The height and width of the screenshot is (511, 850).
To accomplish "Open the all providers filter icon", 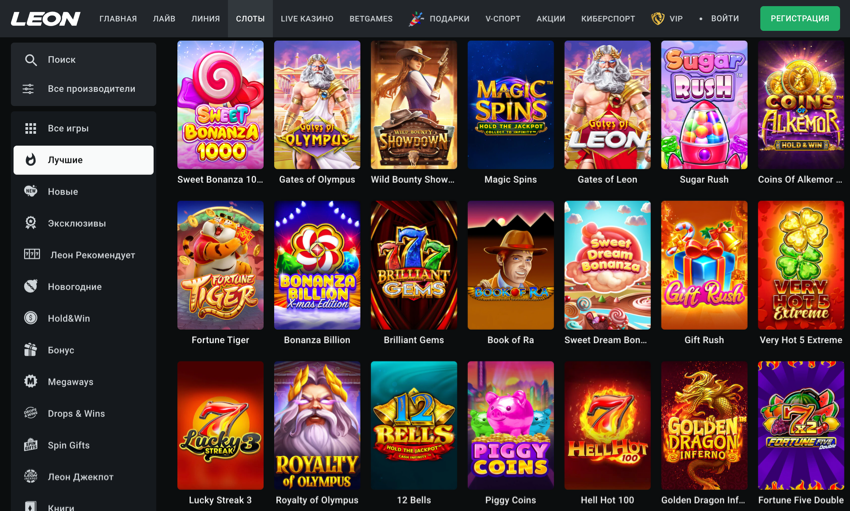I will pos(28,89).
